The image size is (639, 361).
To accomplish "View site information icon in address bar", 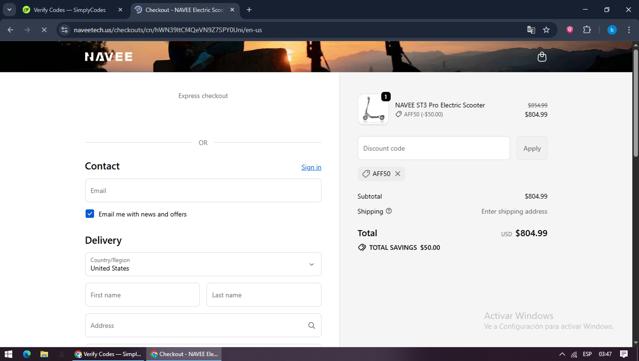I will click(x=64, y=30).
